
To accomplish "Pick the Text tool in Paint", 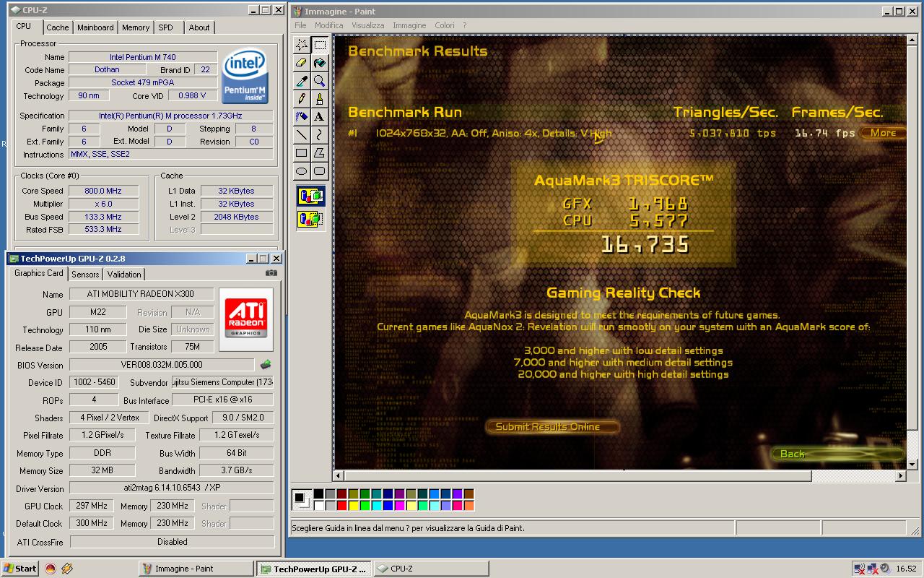I will click(320, 117).
